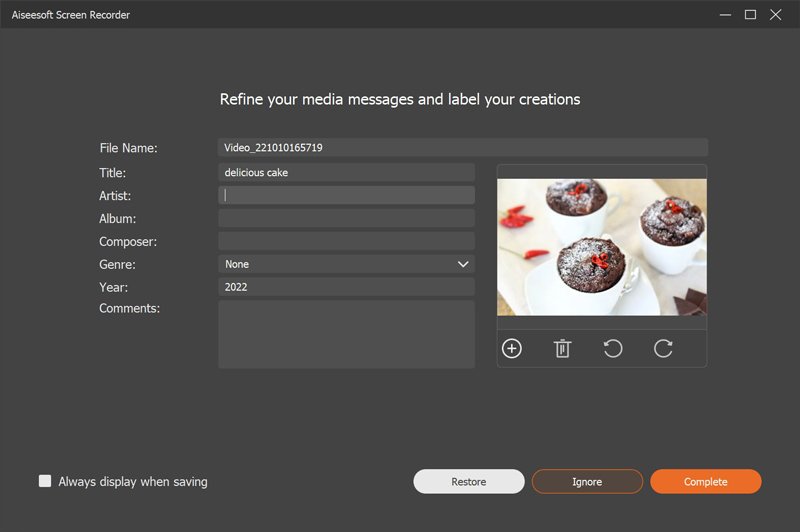Image resolution: width=800 pixels, height=532 pixels.
Task: Click into the Title field
Action: pyautogui.click(x=346, y=173)
